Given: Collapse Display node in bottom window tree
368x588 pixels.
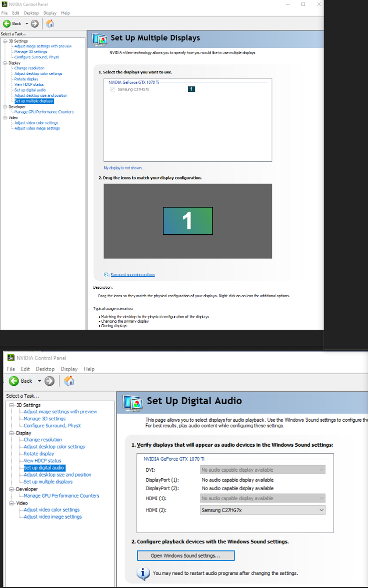Looking at the screenshot, I should [12, 433].
